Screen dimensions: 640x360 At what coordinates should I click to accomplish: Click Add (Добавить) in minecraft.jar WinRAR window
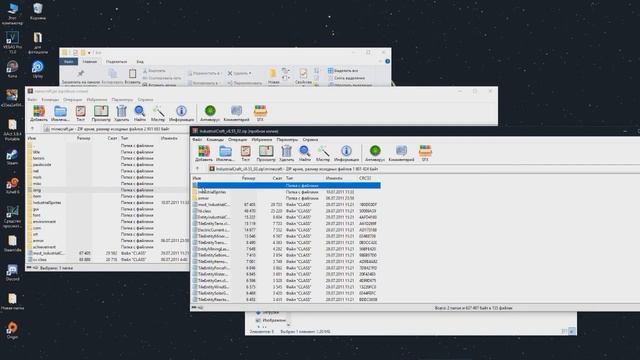pos(39,113)
